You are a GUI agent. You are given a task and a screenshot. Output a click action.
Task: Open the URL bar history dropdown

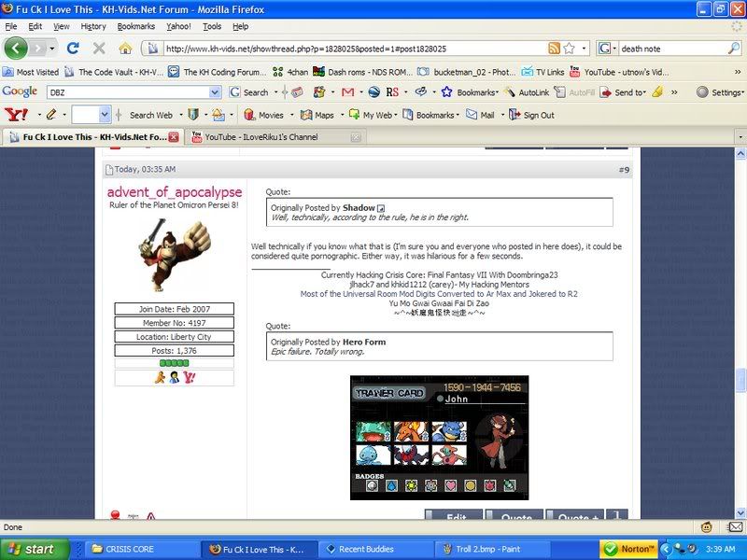[585, 49]
